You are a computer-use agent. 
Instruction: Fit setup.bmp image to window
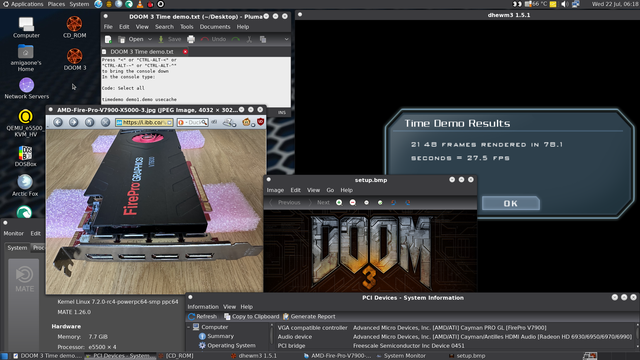[x=380, y=202]
